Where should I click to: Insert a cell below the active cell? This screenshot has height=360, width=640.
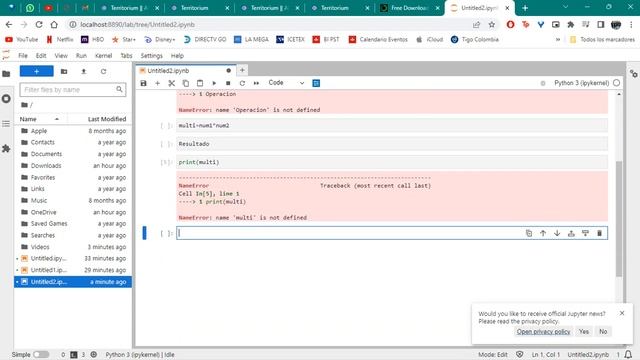click(x=585, y=233)
